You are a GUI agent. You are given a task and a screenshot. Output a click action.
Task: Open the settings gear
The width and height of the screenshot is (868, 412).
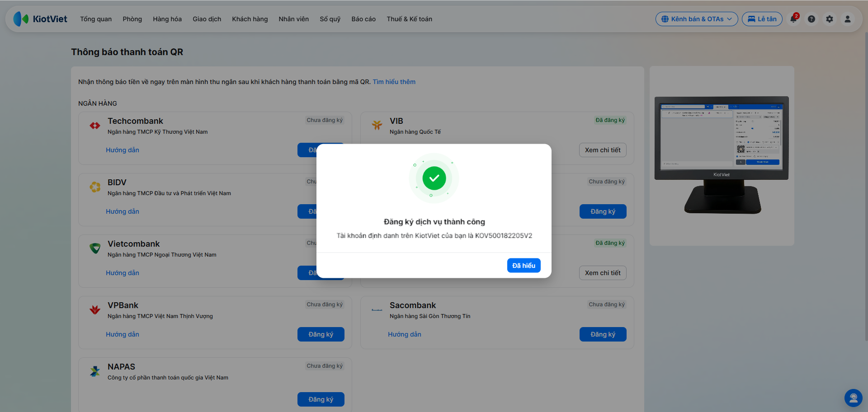(830, 19)
